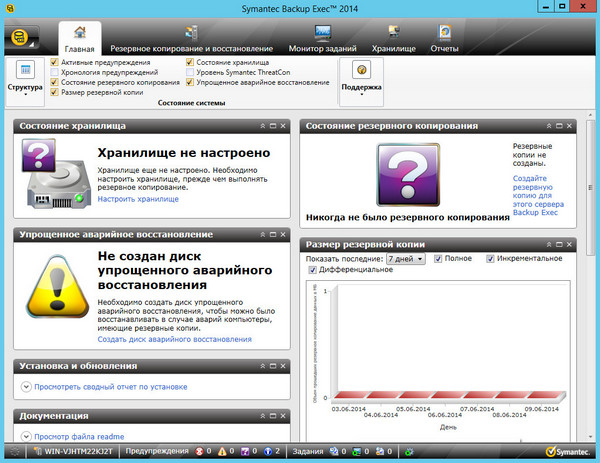Click the storage disk question-mark icon
Viewport: 600px width, 463px height.
click(x=56, y=174)
